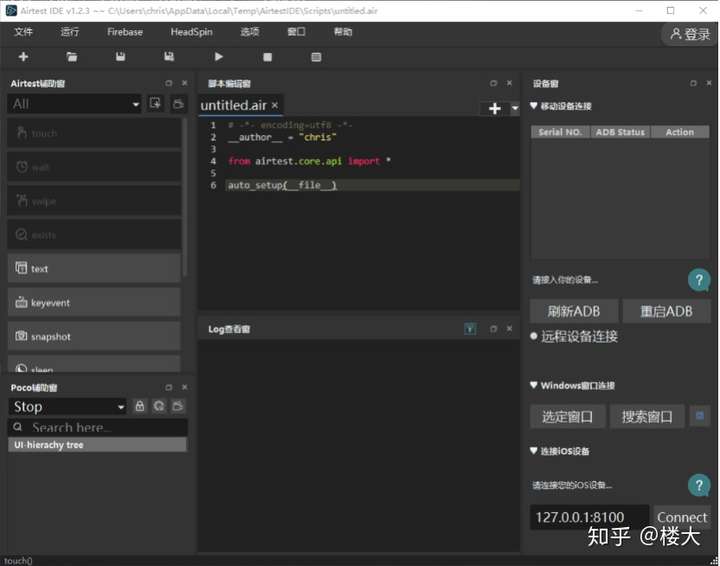Click the Log window filter icon
This screenshot has width=720, height=566.
(x=470, y=329)
